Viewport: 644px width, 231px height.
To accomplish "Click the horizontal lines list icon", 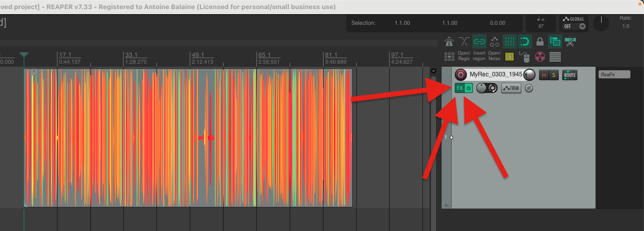I will 555,56.
